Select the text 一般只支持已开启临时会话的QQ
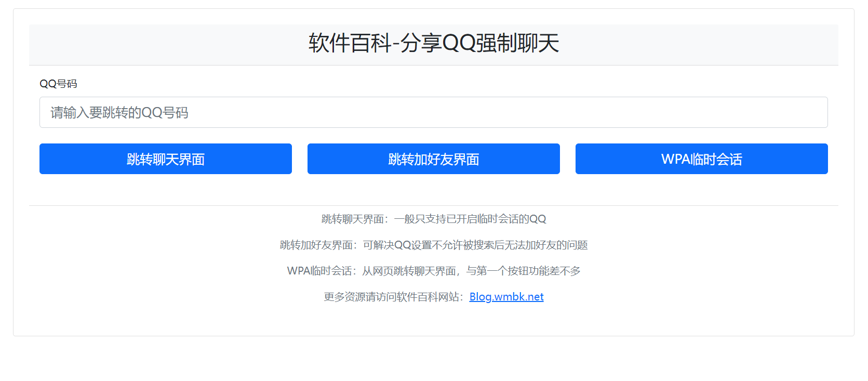Viewport: 868px width, 381px height. coord(470,219)
